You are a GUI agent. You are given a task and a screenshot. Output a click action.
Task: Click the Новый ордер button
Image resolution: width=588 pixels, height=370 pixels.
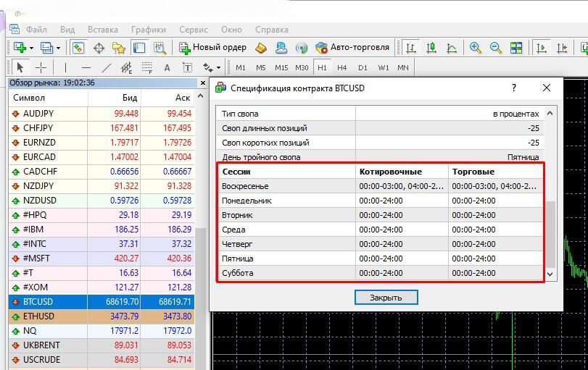(x=212, y=48)
